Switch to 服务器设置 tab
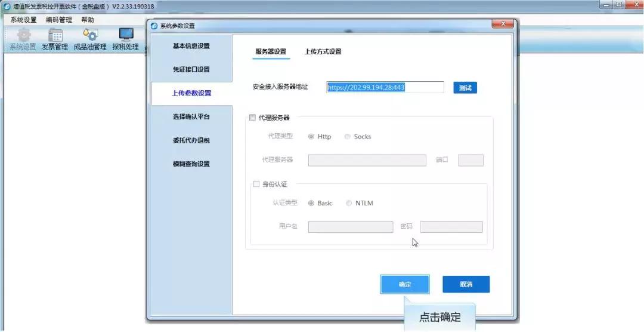 point(271,52)
